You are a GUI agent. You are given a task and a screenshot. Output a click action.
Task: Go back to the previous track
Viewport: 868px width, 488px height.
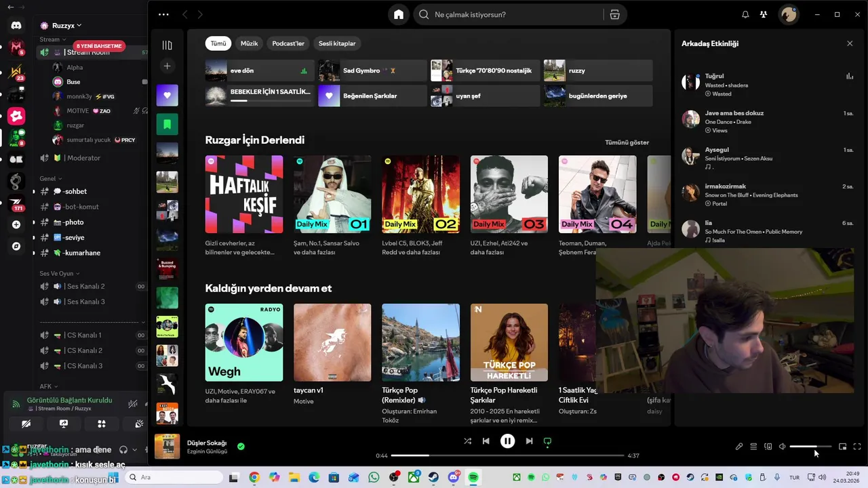[486, 441]
